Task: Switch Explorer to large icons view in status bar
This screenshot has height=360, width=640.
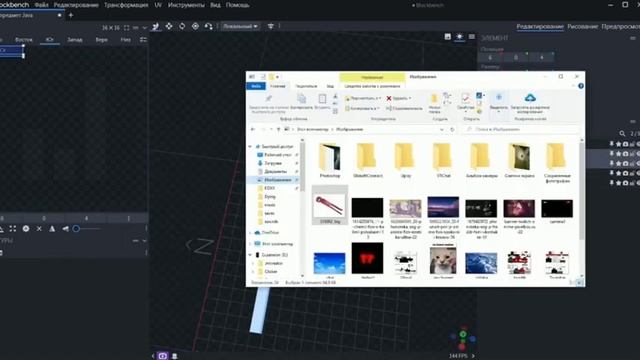Action: [x=579, y=282]
